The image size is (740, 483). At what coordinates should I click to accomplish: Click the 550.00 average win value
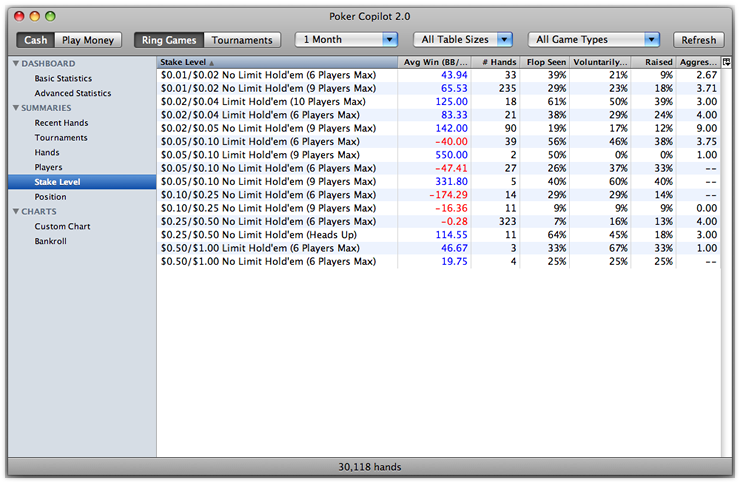tap(451, 155)
